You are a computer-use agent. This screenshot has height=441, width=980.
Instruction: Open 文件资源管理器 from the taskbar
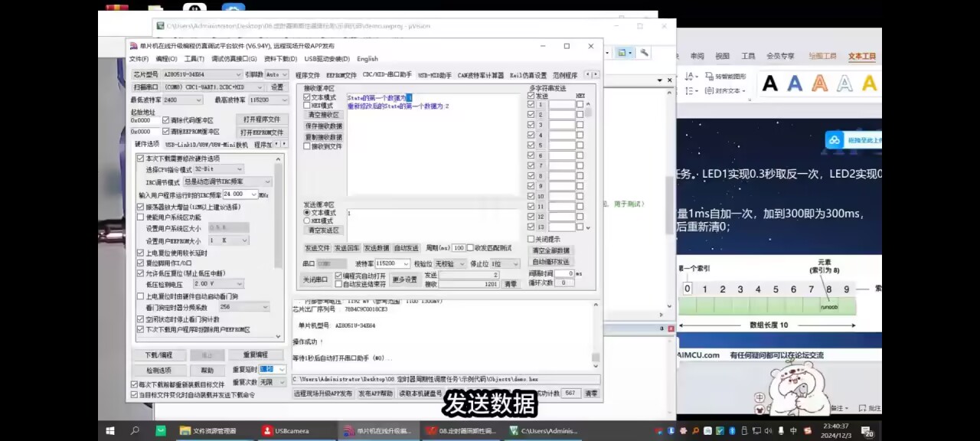click(x=208, y=430)
